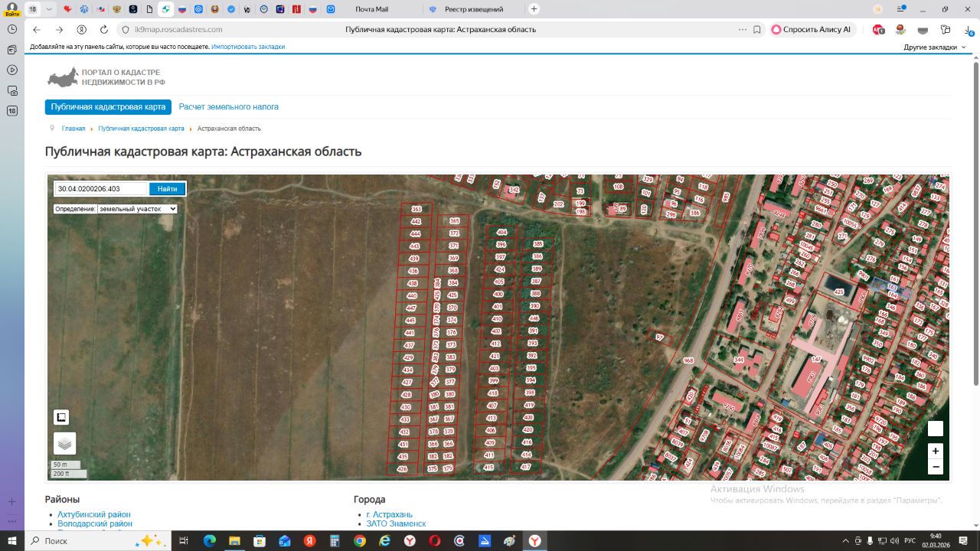
Task: Bookmark this page via address bar icon
Action: (x=757, y=29)
